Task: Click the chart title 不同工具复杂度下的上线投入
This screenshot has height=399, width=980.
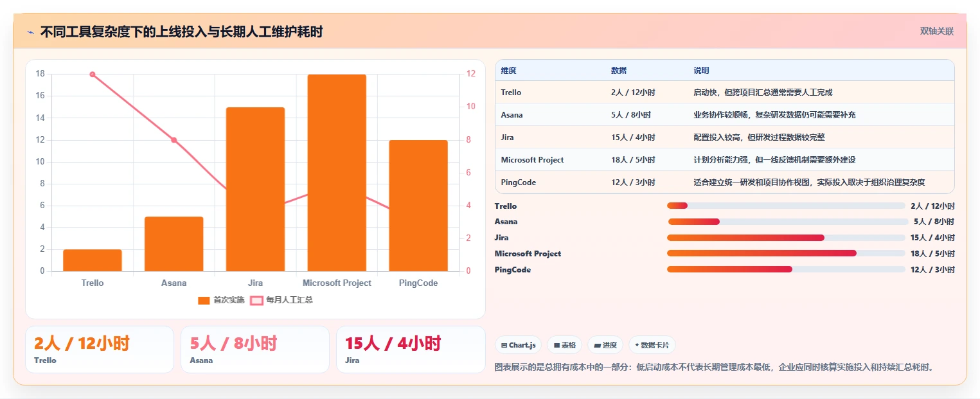Action: 181,31
